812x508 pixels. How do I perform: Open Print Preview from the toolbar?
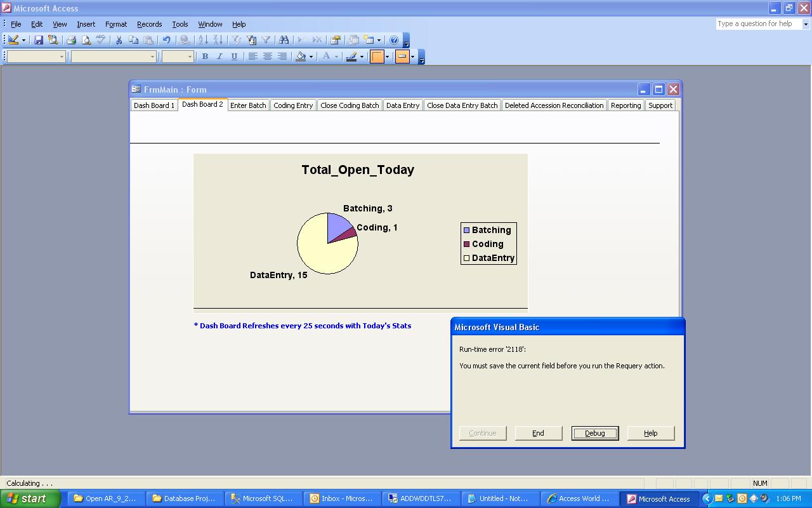[x=86, y=40]
